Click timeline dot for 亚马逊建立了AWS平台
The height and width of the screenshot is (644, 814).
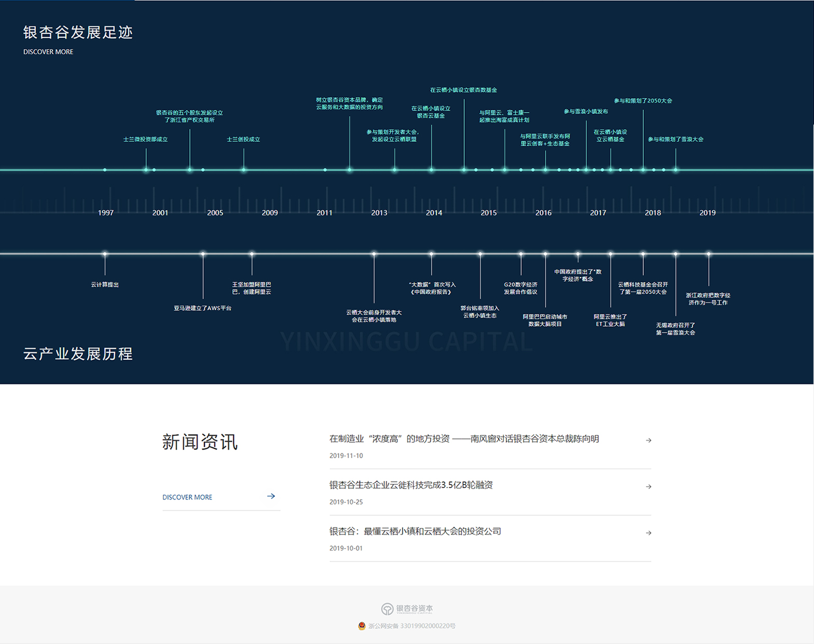[203, 254]
